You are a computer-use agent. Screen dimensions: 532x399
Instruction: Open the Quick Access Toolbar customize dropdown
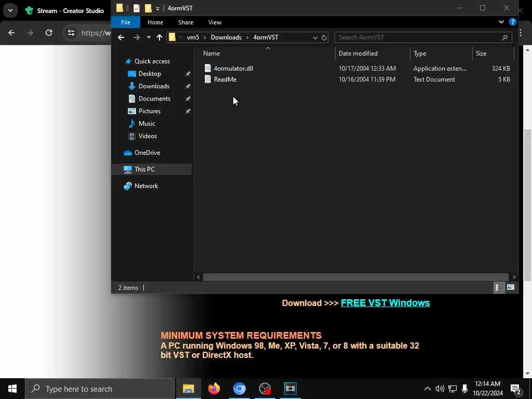(157, 8)
